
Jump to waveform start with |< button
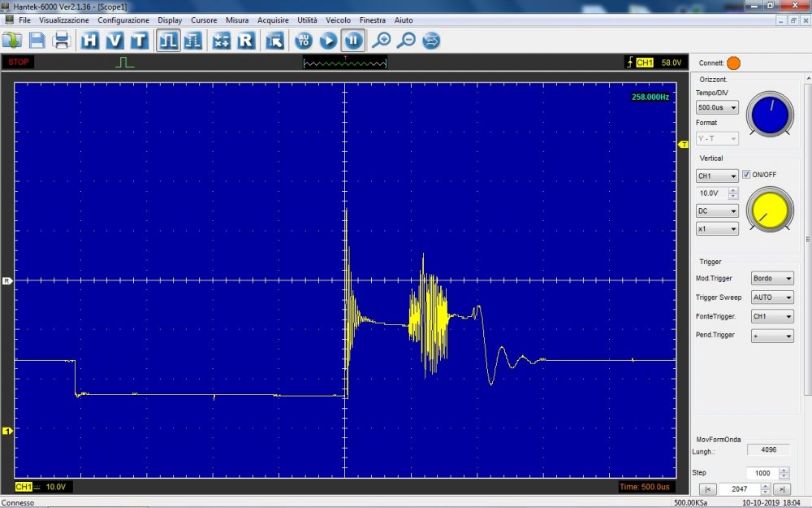(707, 489)
